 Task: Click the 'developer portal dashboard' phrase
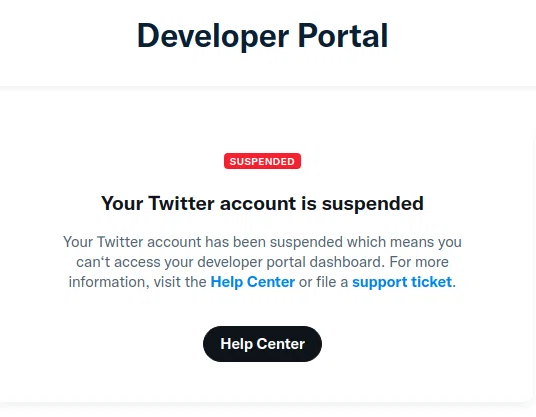click(291, 263)
